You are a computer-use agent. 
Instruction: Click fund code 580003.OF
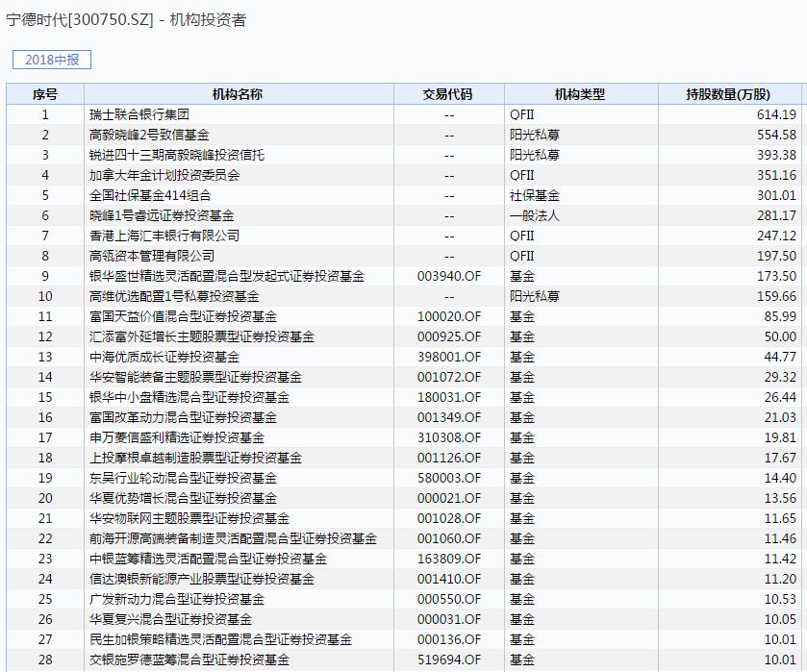coord(449,478)
